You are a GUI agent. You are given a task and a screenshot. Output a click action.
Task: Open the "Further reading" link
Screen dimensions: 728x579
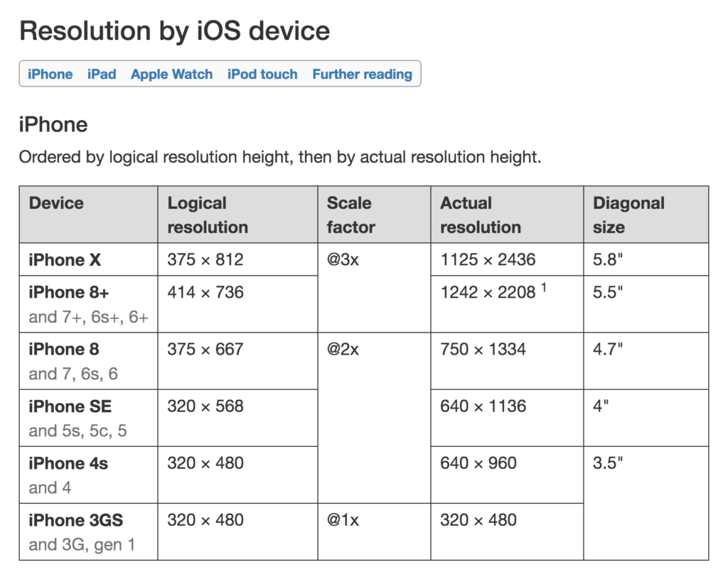(x=363, y=74)
